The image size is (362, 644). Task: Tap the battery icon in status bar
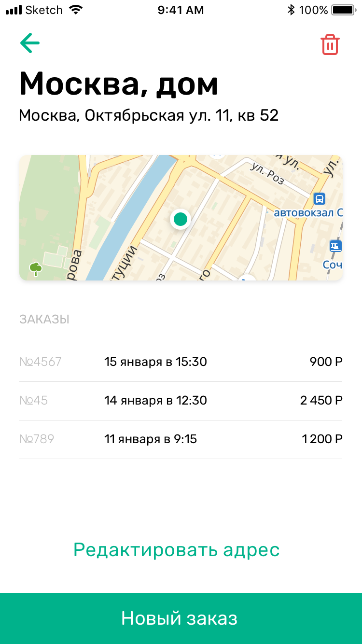[x=345, y=10]
